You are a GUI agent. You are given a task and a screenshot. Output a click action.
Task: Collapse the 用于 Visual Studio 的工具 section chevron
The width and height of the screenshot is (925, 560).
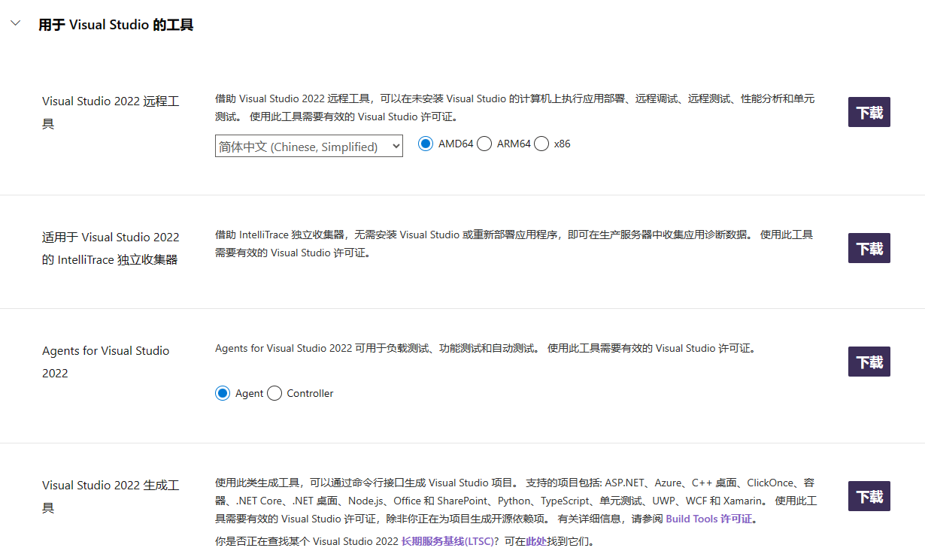pyautogui.click(x=15, y=24)
